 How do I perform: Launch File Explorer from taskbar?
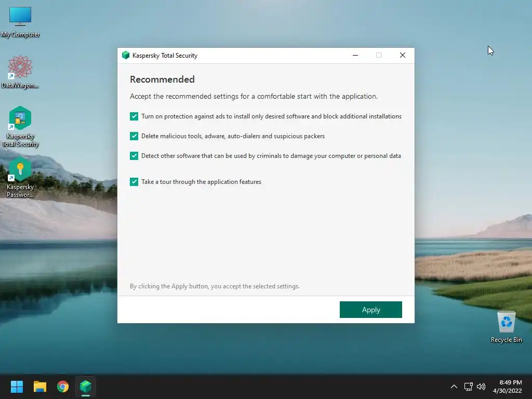[x=39, y=387]
